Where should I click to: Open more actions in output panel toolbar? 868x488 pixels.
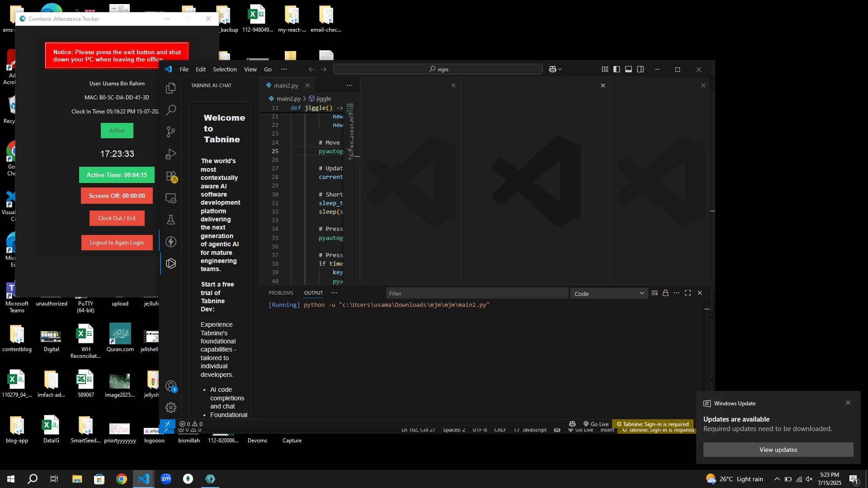pos(676,293)
